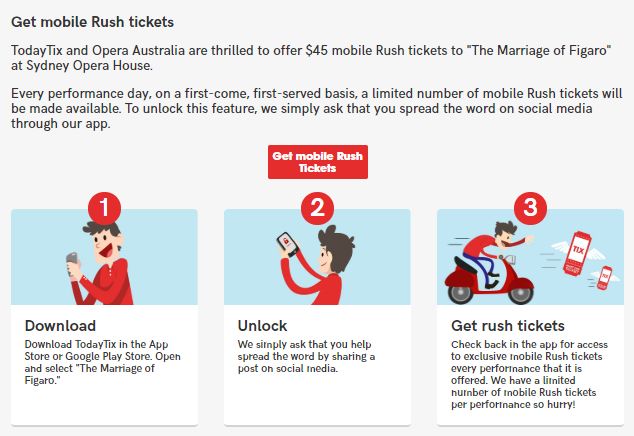
Task: Click the small winged TIX ticket icon
Action: (x=605, y=277)
